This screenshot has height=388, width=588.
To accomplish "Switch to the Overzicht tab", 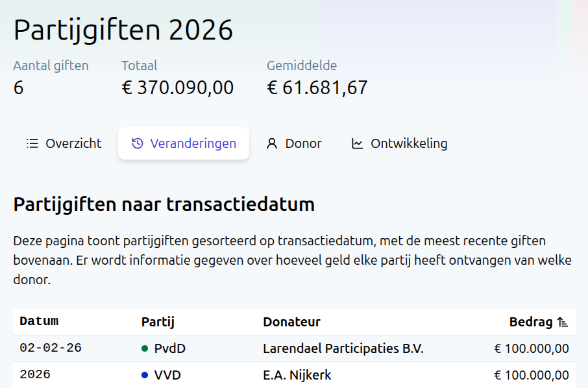I will coord(64,143).
